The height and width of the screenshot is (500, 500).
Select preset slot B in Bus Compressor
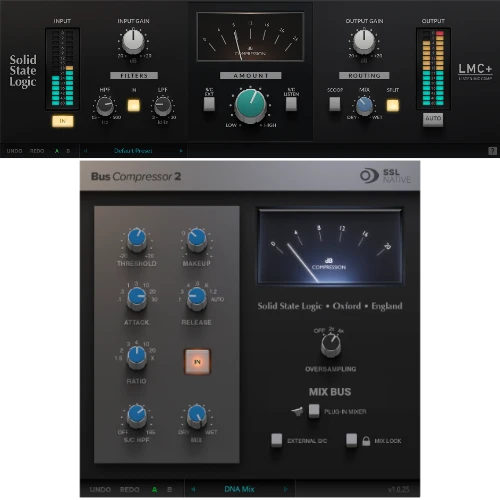click(x=169, y=489)
